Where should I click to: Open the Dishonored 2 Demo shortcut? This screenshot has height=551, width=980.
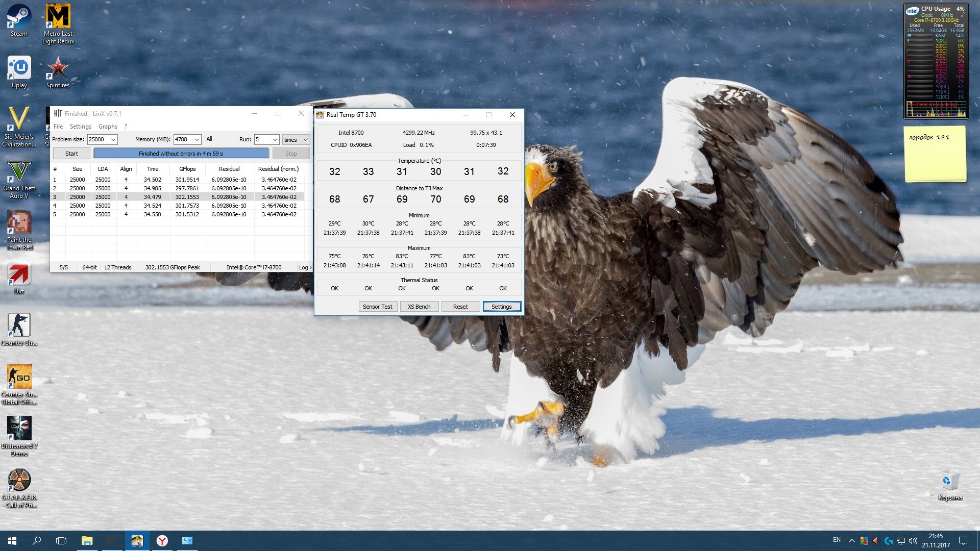point(19,434)
